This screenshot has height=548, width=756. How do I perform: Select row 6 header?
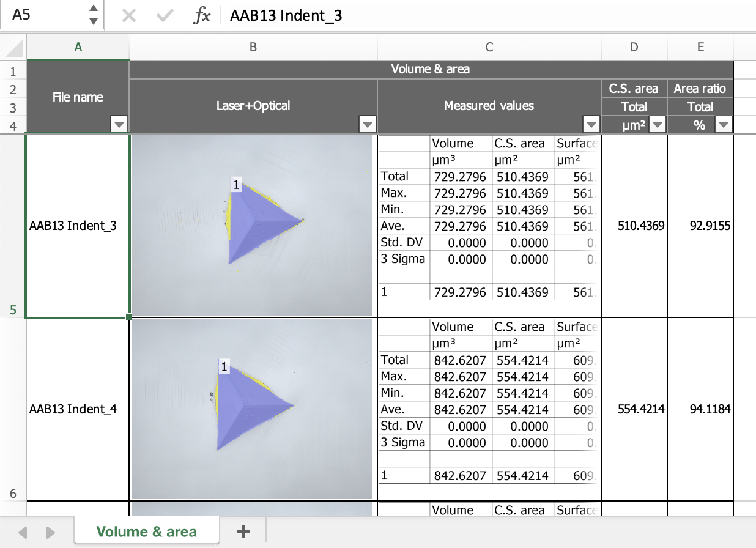point(13,494)
